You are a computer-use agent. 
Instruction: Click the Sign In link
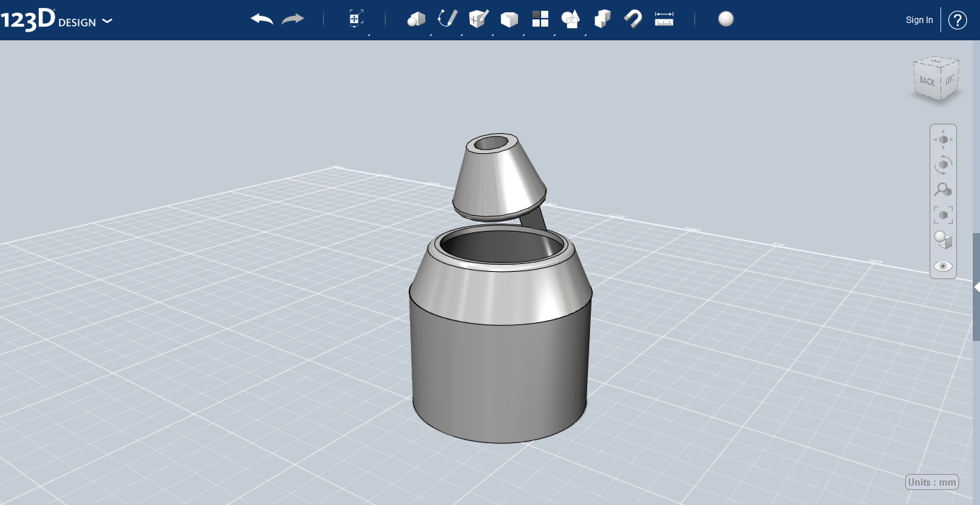(919, 19)
